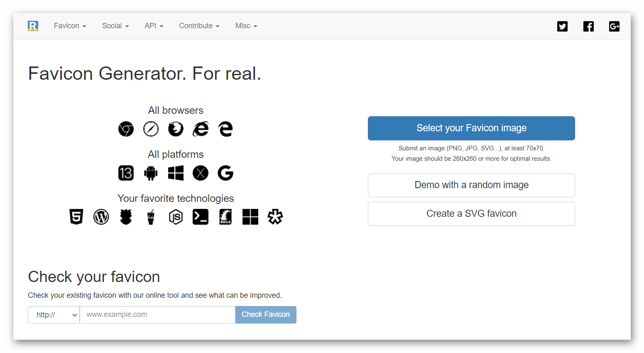Viewport: 644px width, 353px height.
Task: Click Create a SVG favicon button
Action: click(x=471, y=214)
